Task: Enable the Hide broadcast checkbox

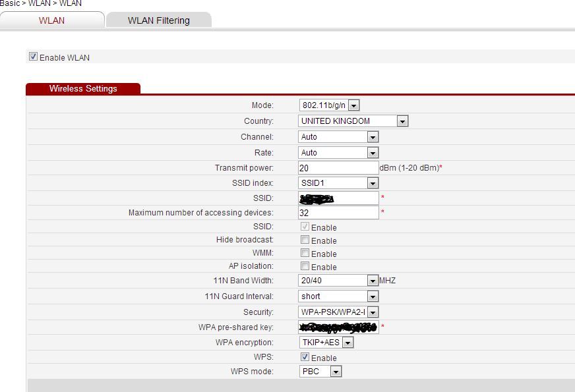Action: coord(305,240)
